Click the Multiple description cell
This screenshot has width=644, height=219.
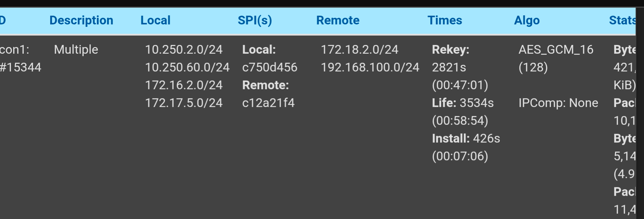point(76,50)
